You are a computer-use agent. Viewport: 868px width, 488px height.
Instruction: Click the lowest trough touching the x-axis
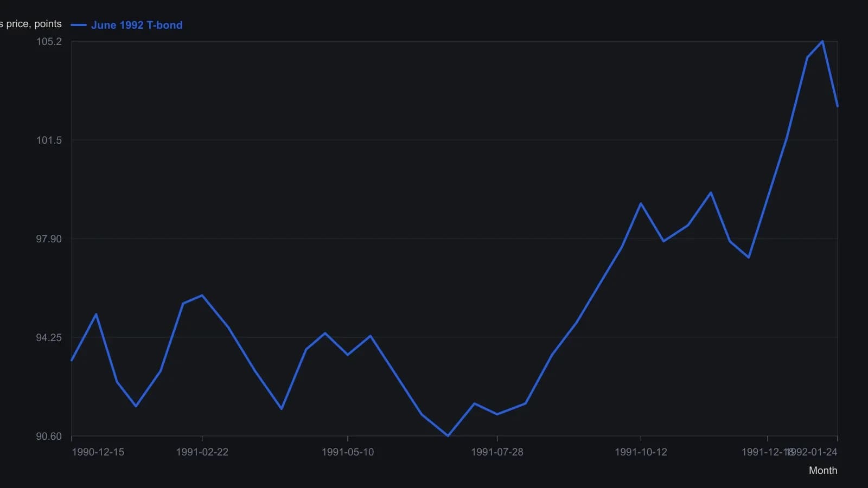[448, 435]
